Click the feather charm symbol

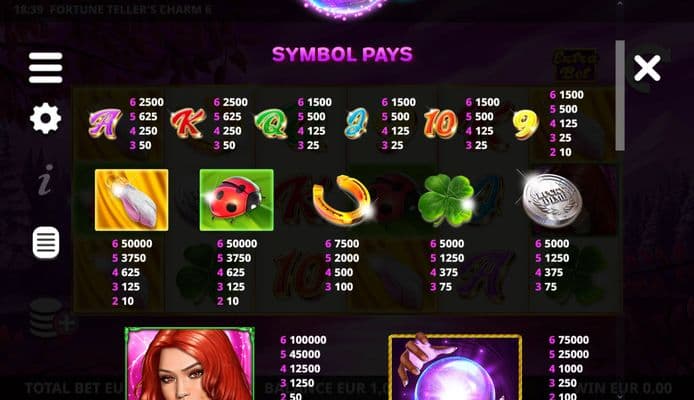click(x=131, y=200)
